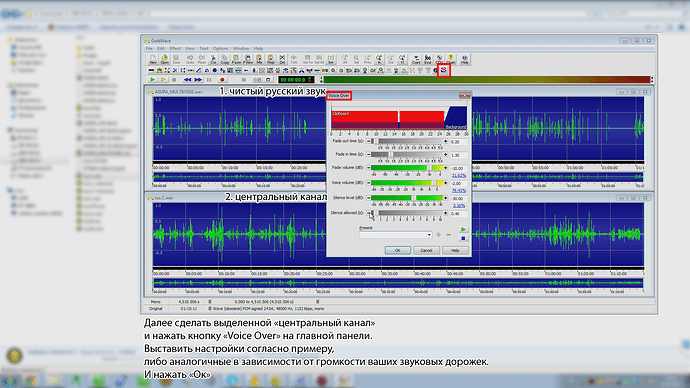Click the Silence allowed value field 0.40
Image resolution: width=690 pixels, height=388 pixels.
[459, 214]
